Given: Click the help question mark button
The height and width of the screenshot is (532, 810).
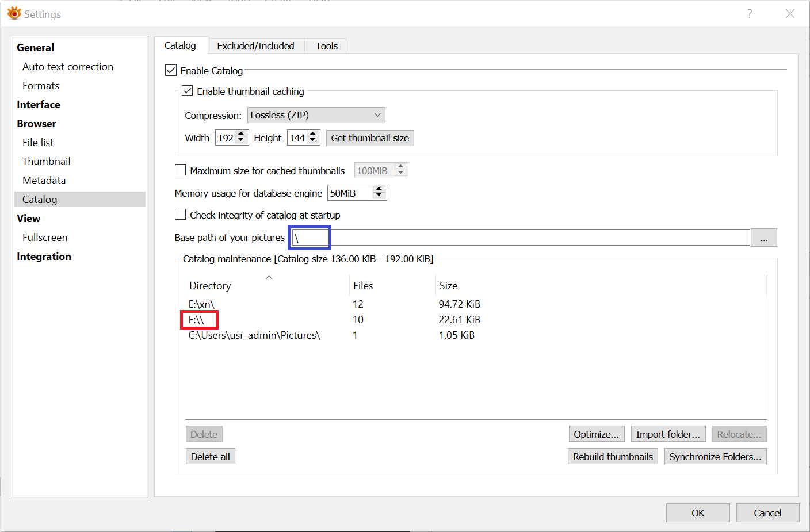Looking at the screenshot, I should coord(750,14).
